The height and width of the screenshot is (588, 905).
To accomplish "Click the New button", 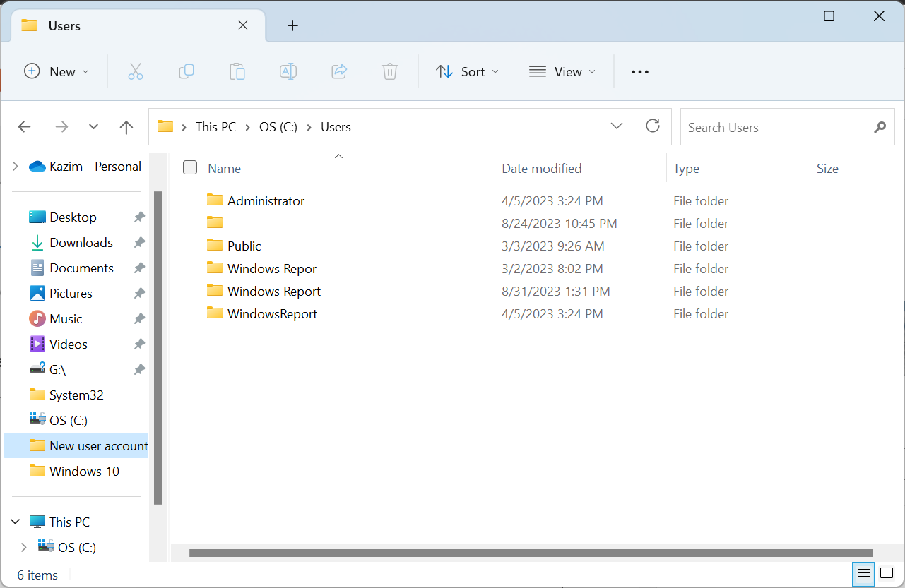I will (x=57, y=71).
